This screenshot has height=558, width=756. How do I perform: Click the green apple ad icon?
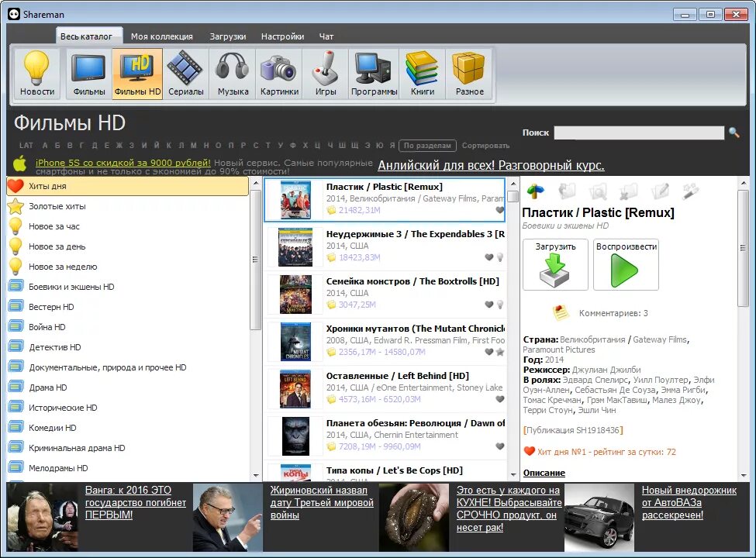[x=19, y=164]
